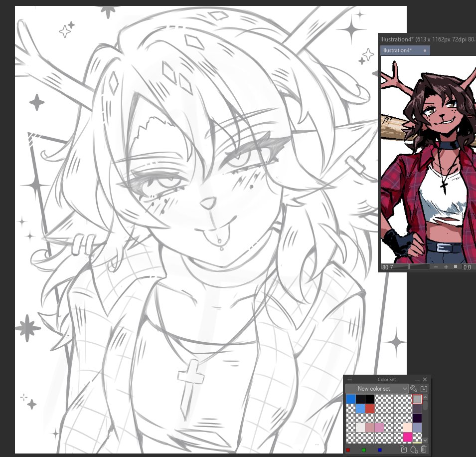Select the muted grayish purple swatch
Viewport: 476px width, 457px height.
417,409
